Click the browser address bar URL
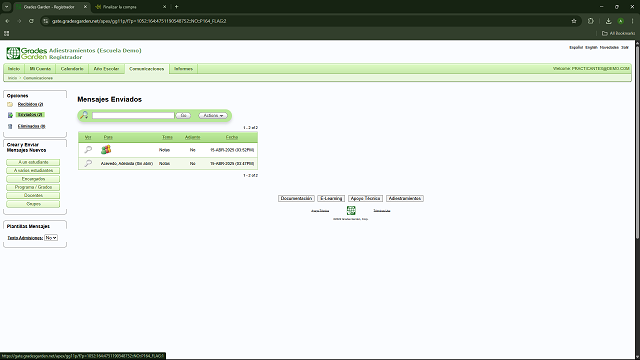Image resolution: width=640 pixels, height=360 pixels. [x=139, y=21]
